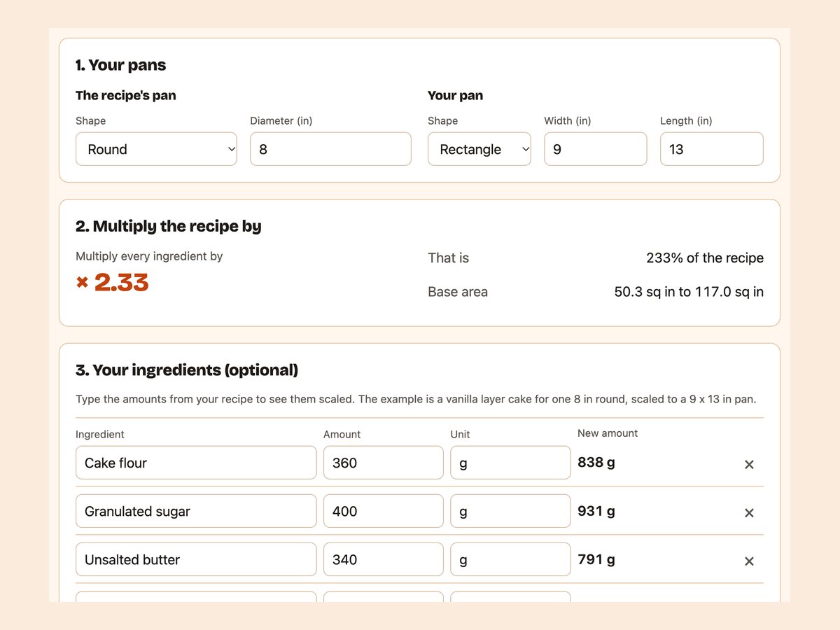Click the × 2.33 multiplier value

click(x=113, y=282)
